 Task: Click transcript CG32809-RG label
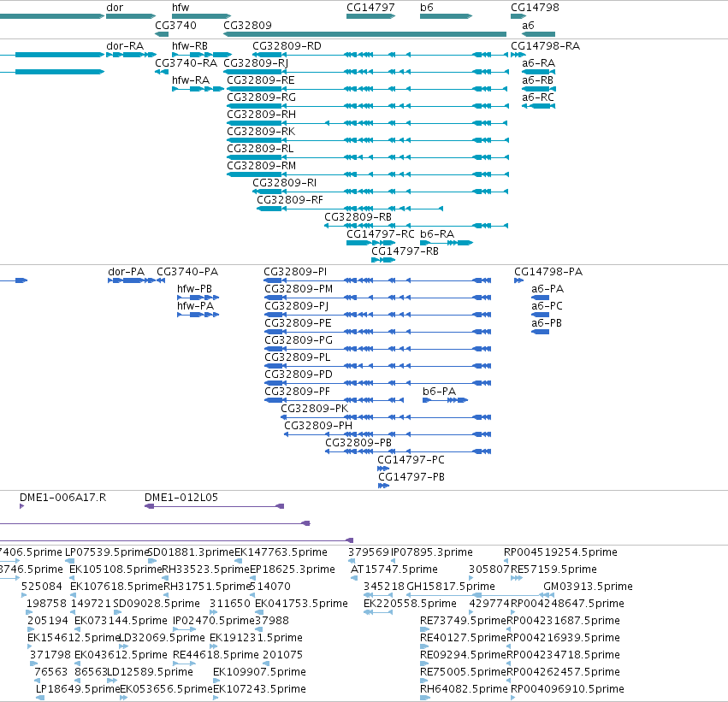pos(262,97)
